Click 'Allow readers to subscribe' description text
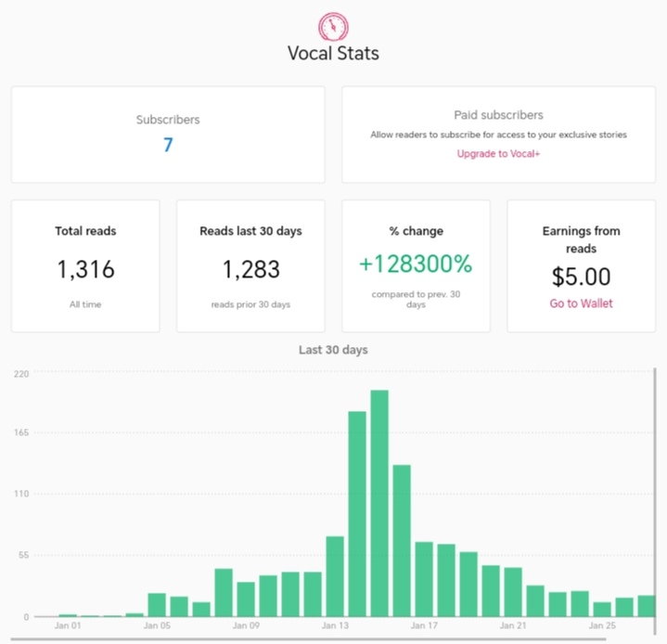667x644 pixels. pos(498,135)
